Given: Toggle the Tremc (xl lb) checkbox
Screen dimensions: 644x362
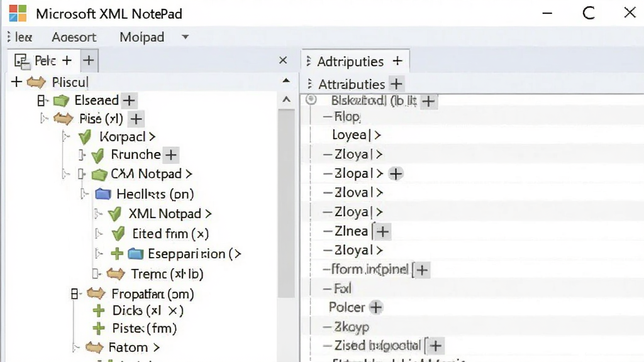Looking at the screenshot, I should click(96, 273).
